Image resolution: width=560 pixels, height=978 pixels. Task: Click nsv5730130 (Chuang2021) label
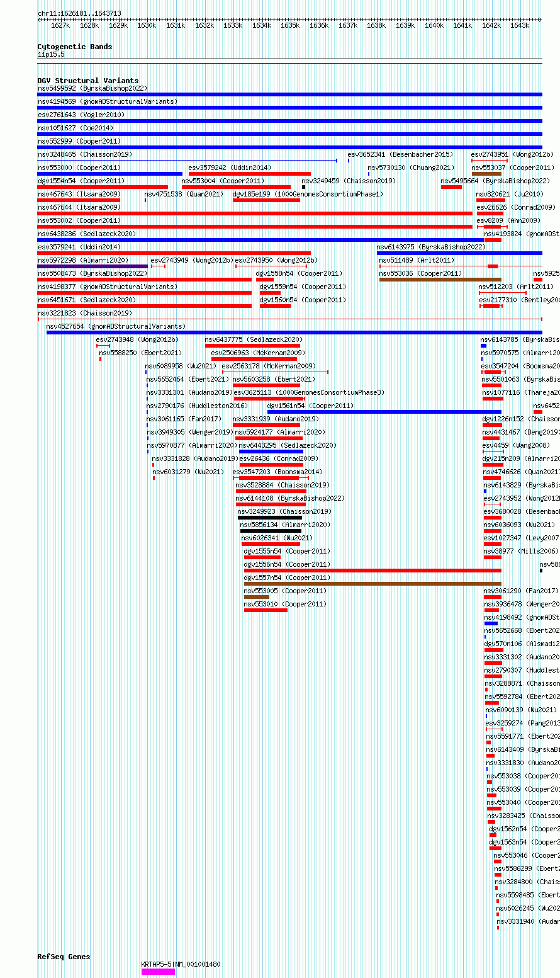411,168
